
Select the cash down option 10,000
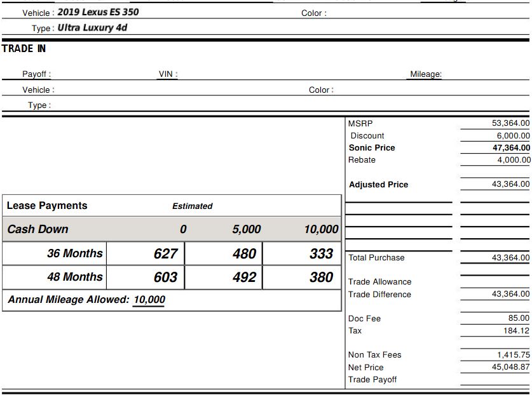coord(321,229)
